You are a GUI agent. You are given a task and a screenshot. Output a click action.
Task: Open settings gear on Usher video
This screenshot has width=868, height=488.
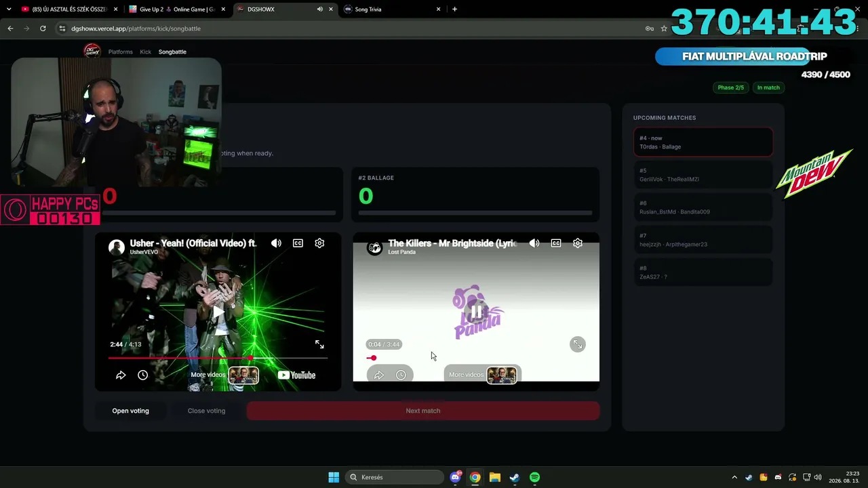click(319, 243)
